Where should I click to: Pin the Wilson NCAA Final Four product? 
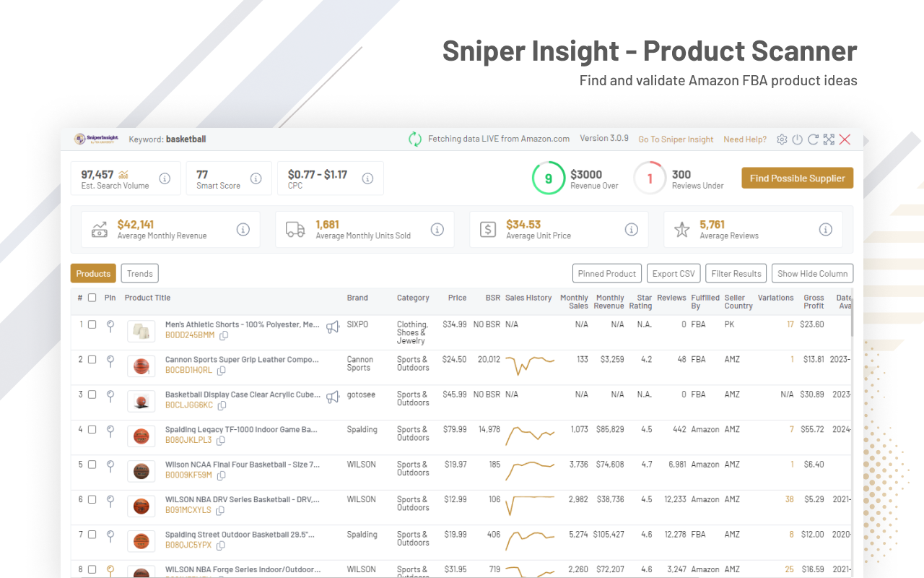coord(110,466)
